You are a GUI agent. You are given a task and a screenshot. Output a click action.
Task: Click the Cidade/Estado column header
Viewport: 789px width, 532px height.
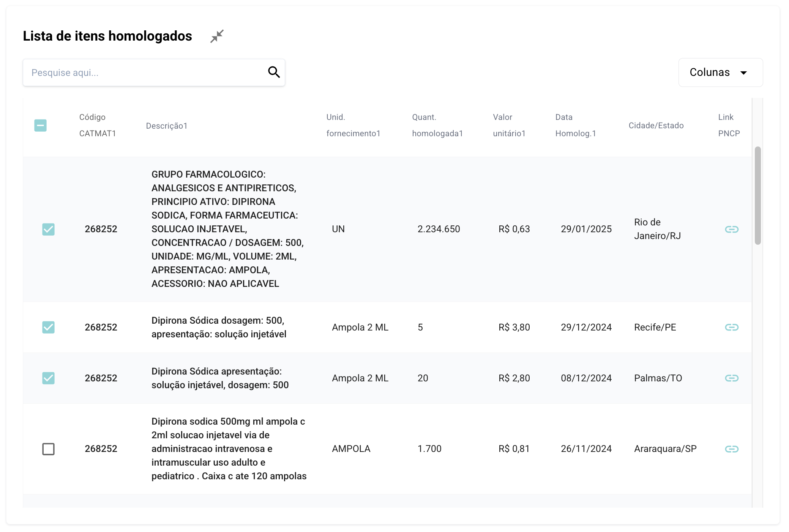[x=656, y=126]
